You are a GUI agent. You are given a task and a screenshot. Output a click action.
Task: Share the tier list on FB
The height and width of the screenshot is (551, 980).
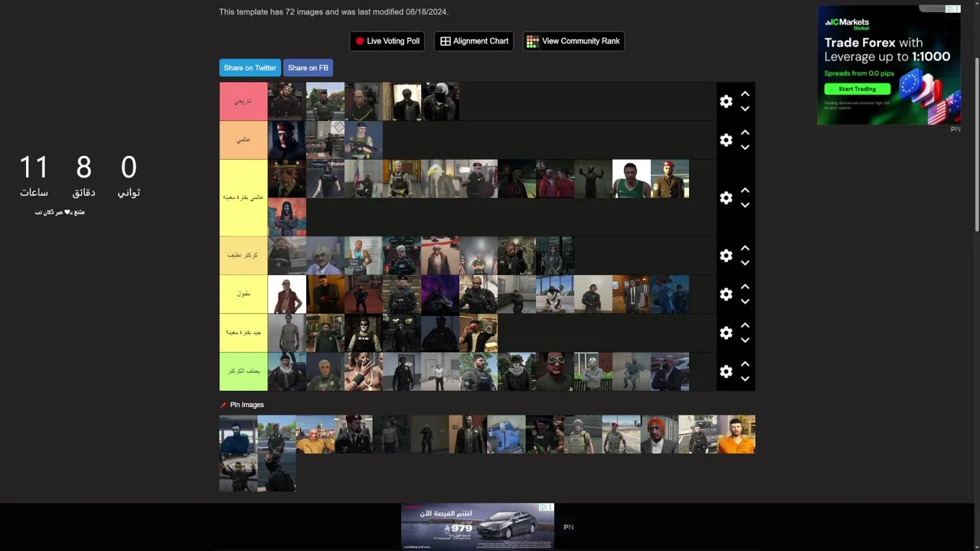point(308,68)
